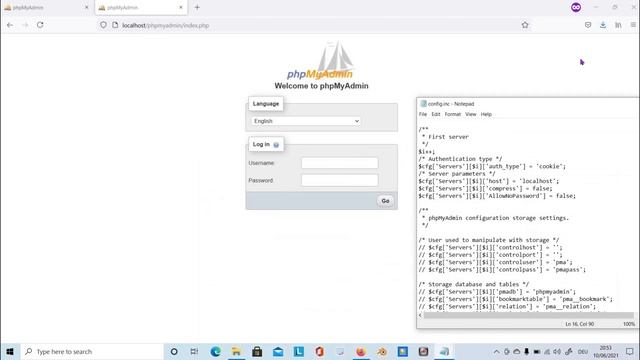Viewport: 640px width, 360px height.
Task: Click the localhost address bar
Action: point(314,25)
